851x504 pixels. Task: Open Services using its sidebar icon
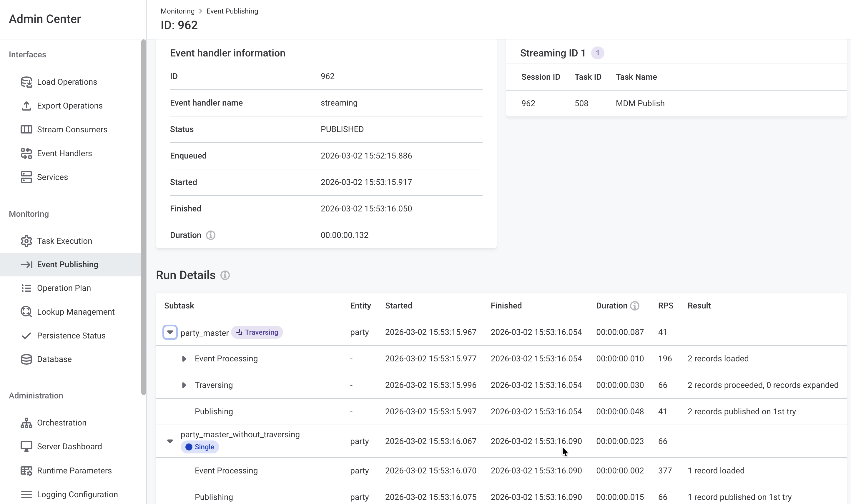coord(26,177)
